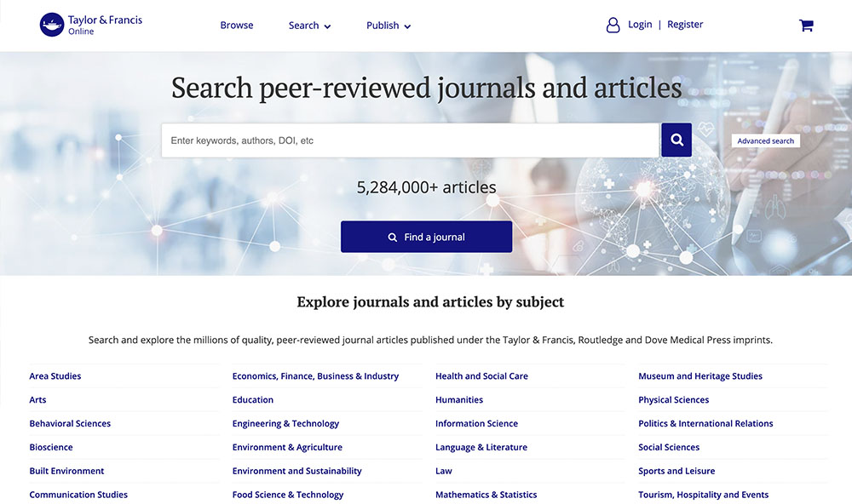Go to Mathematics & Statistics subject
The image size is (852, 504).
pos(486,495)
